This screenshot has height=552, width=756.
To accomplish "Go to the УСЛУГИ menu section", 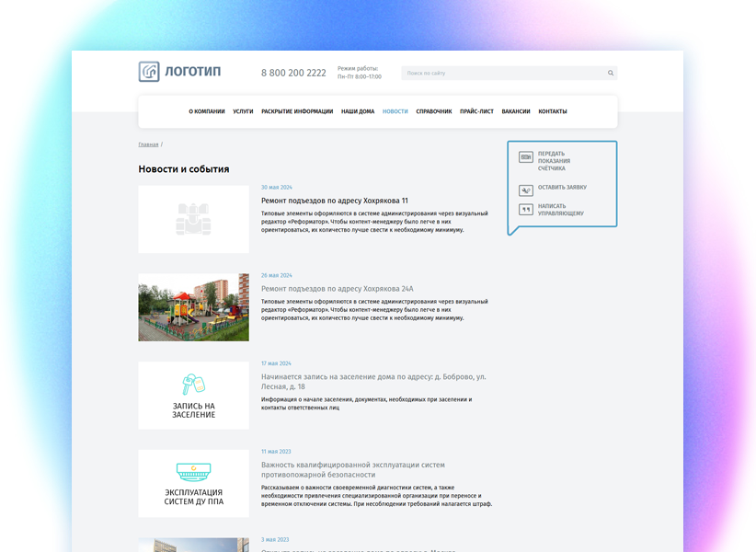I will click(x=243, y=111).
